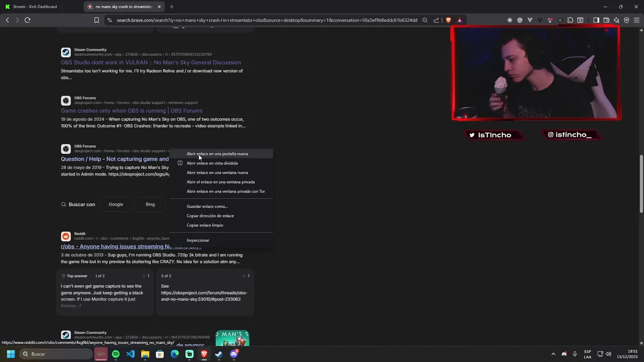Open the Brave Wallet icon
This screenshot has width=644, height=362.
(606, 20)
